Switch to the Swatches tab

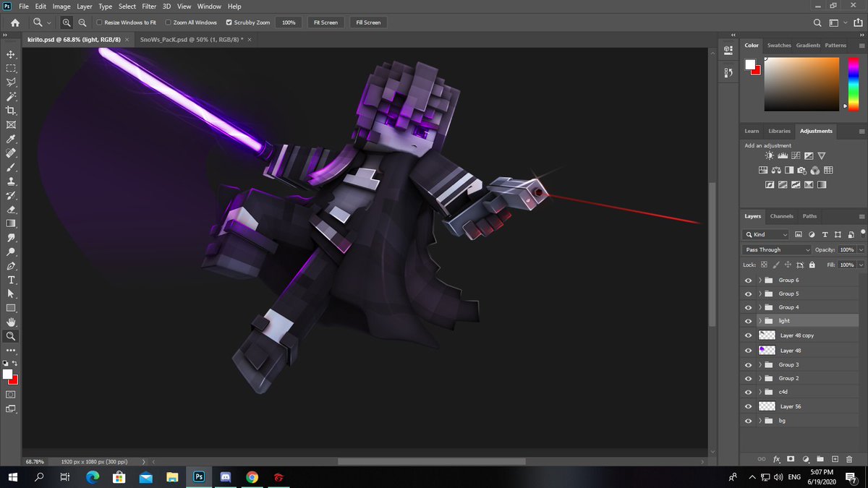click(x=779, y=45)
